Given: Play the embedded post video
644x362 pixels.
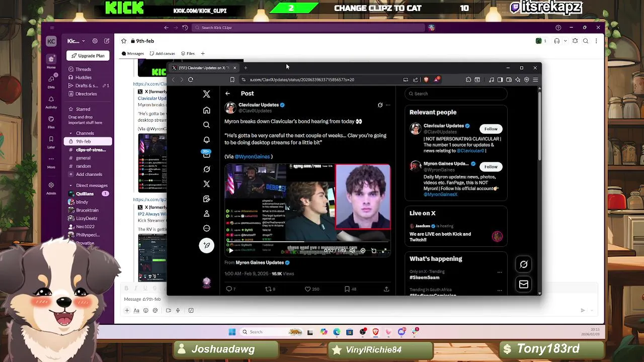Looking at the screenshot, I should point(230,250).
